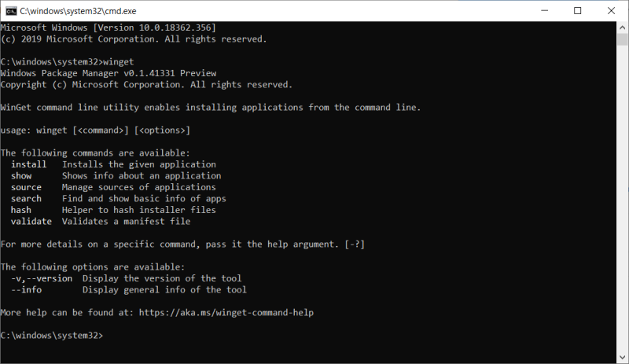This screenshot has width=629, height=364.
Task: Click the last empty command prompt line
Action: 52,335
